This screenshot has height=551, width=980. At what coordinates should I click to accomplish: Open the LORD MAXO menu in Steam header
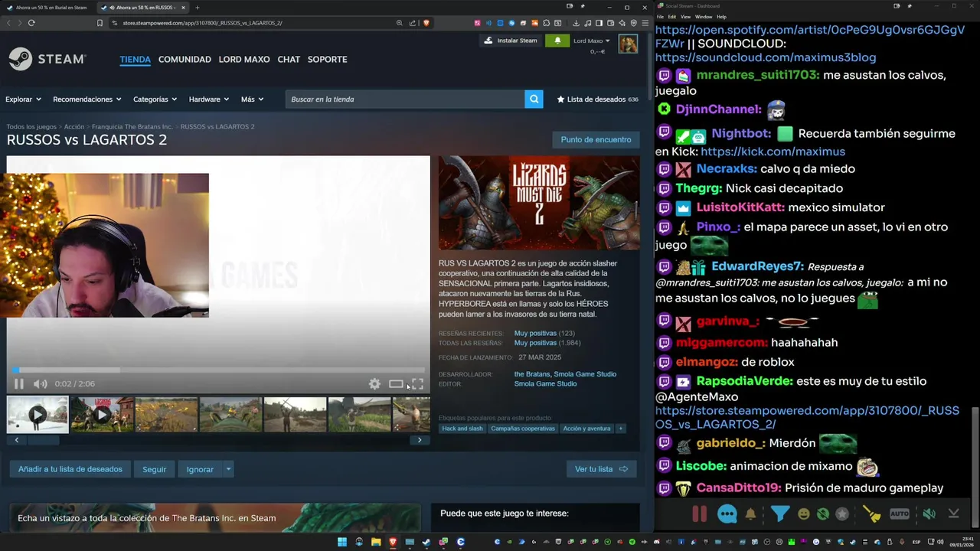(244, 60)
